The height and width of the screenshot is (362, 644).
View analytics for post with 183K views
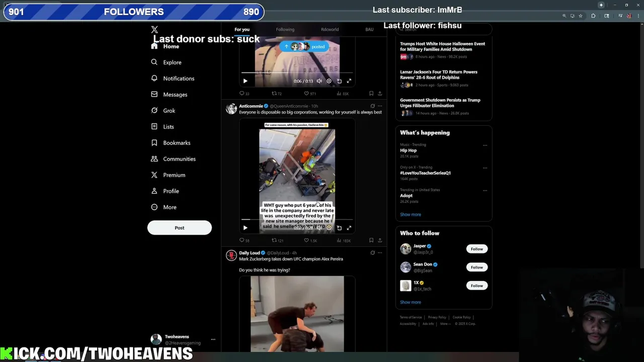(x=344, y=240)
